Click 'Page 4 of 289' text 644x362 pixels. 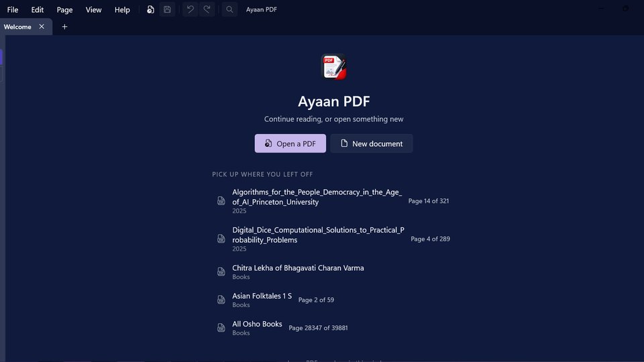(x=431, y=239)
